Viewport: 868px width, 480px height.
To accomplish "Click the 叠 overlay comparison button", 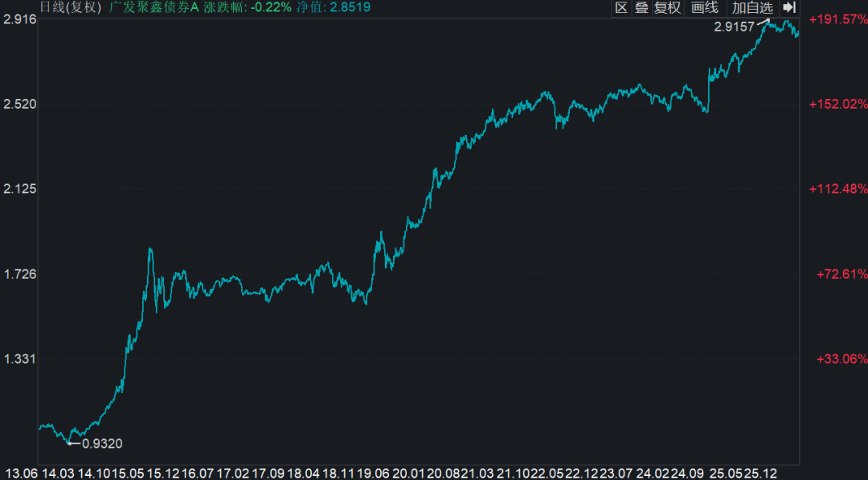I will [641, 8].
